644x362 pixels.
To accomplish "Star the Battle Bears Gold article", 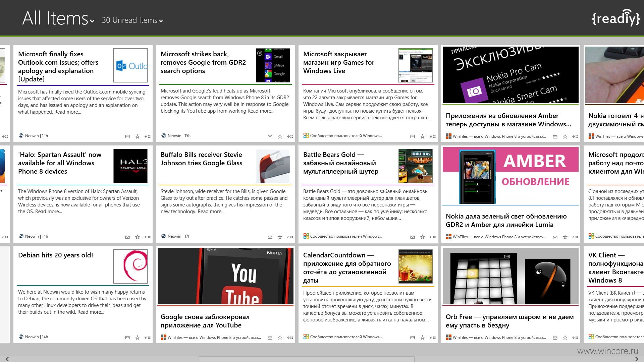I will point(422,237).
